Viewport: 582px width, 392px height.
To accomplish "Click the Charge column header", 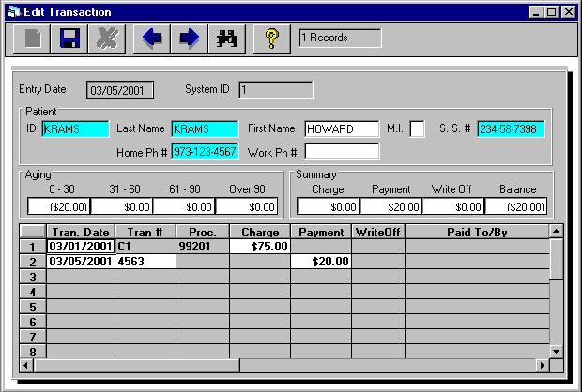I will coord(260,232).
